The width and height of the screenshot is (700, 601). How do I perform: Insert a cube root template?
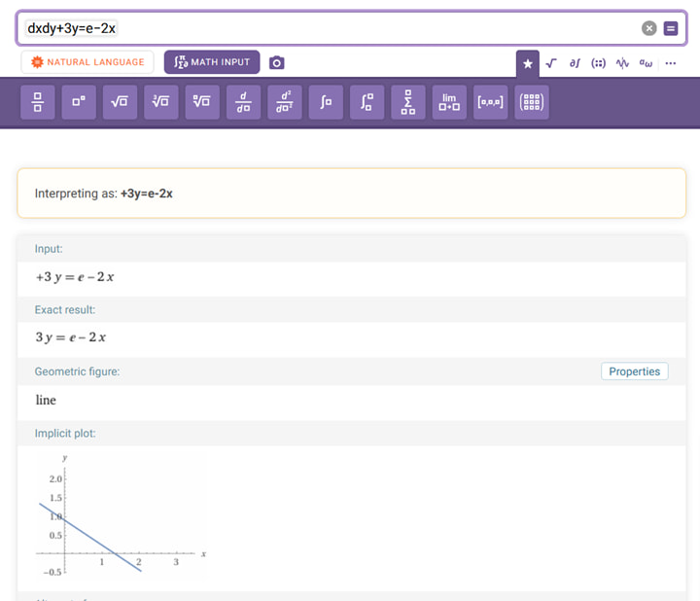pyautogui.click(x=161, y=102)
